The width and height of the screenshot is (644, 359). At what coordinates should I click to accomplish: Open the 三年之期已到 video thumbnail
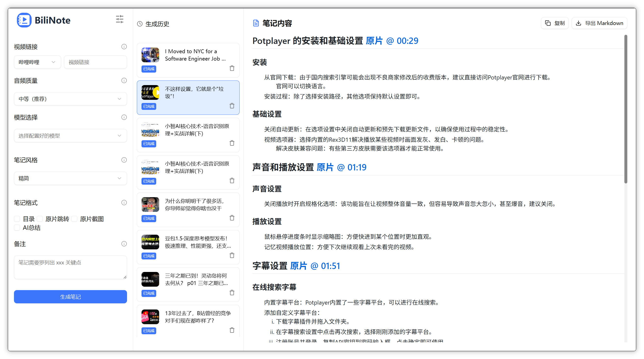pyautogui.click(x=150, y=279)
